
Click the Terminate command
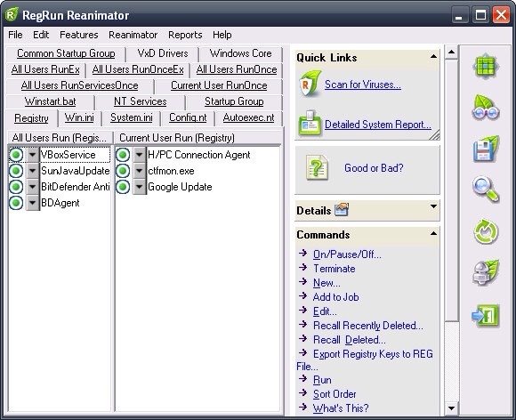pos(334,269)
